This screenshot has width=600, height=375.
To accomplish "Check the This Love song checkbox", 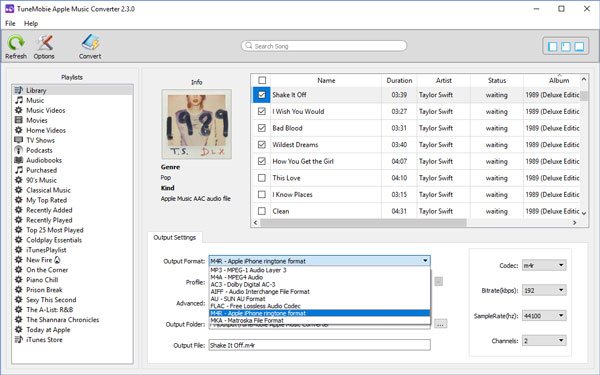I will 262,178.
